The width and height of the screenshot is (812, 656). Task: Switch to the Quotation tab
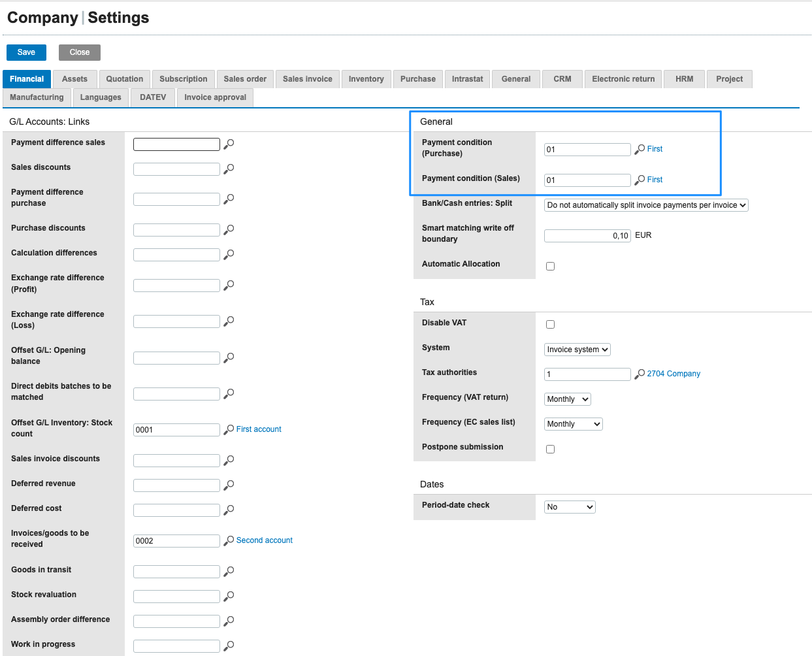(125, 79)
